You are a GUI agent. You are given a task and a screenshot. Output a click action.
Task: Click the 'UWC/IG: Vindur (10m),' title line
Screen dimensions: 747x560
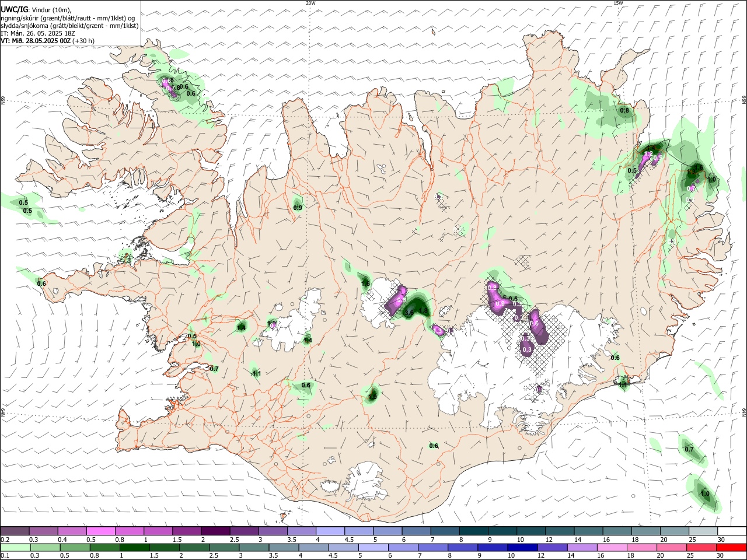tap(36, 9)
